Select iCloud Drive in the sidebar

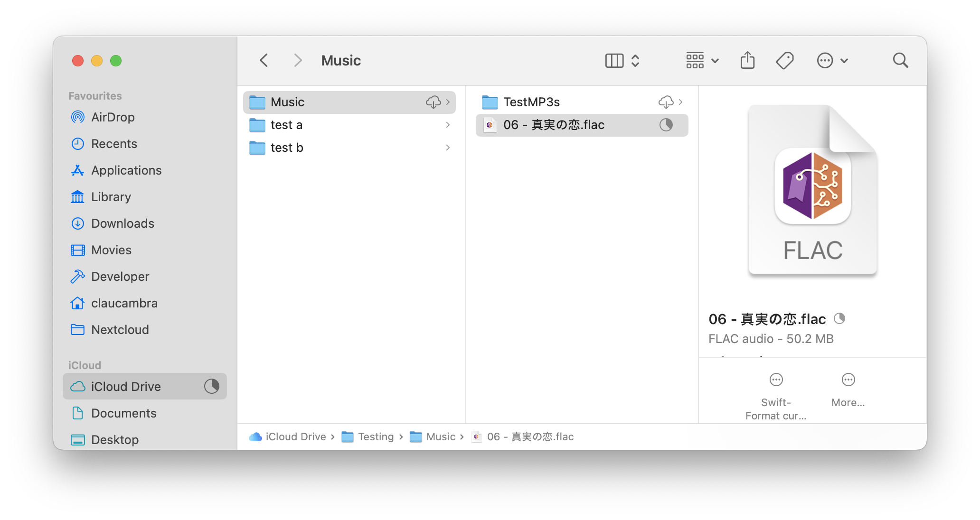pyautogui.click(x=145, y=386)
